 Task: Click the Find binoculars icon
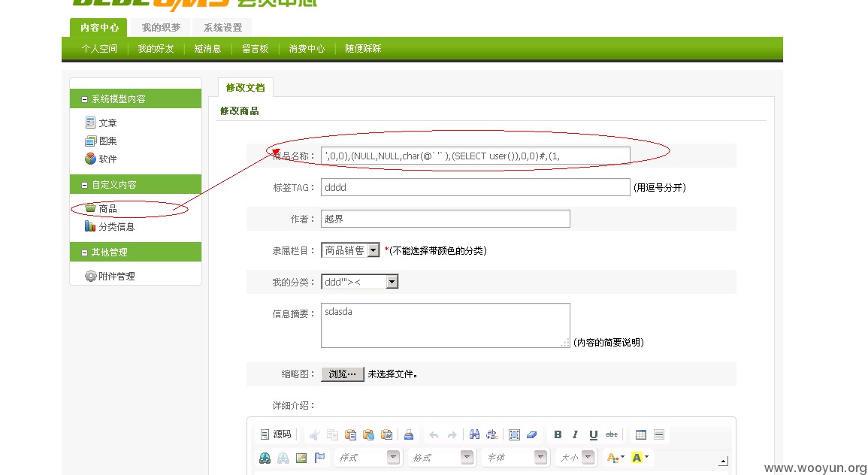point(474,434)
